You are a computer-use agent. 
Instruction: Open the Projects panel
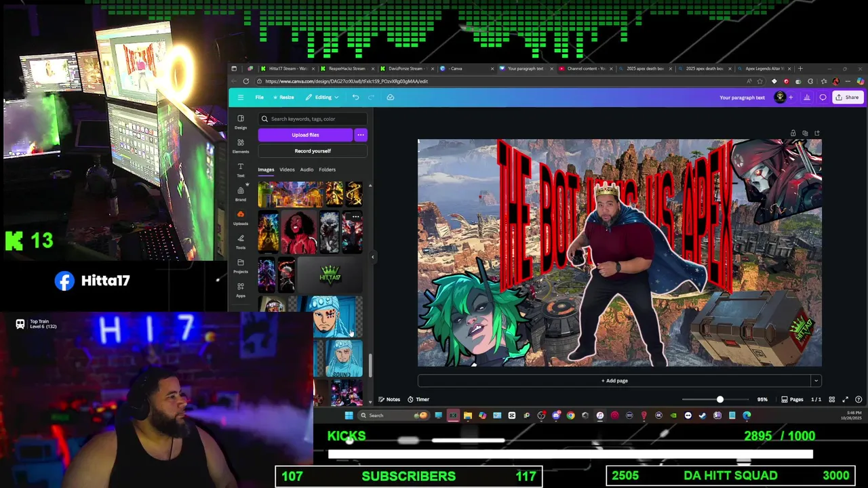coord(241,266)
